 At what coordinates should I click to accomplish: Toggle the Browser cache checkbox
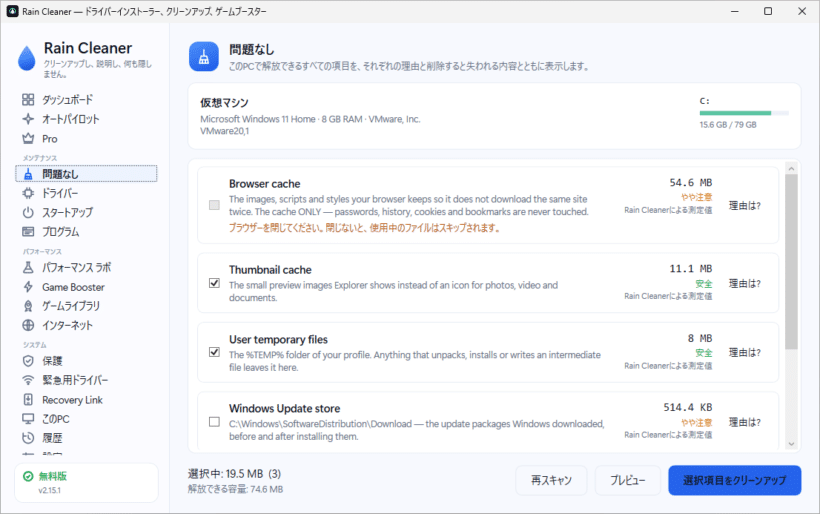pos(214,205)
